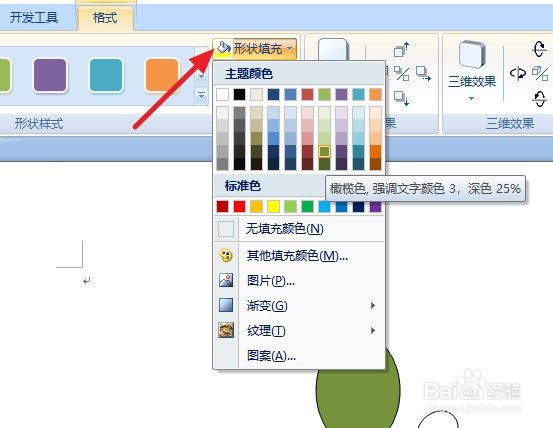Click the tilt up 3D rotation icon
The image size is (553, 428).
[539, 49]
